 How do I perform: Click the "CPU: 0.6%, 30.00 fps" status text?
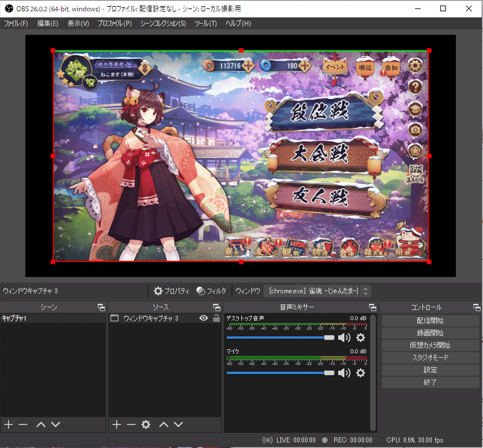point(415,440)
